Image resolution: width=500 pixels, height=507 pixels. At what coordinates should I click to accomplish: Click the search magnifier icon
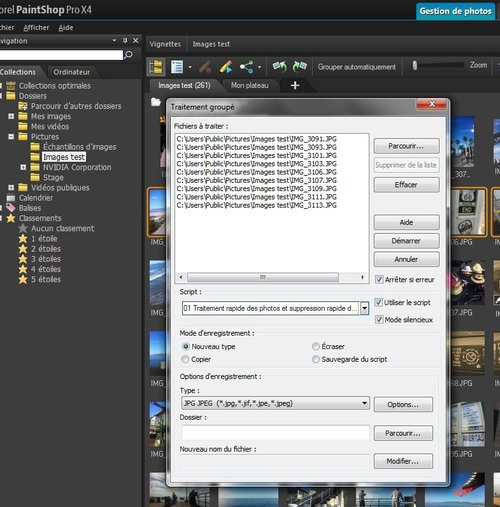coord(128,54)
